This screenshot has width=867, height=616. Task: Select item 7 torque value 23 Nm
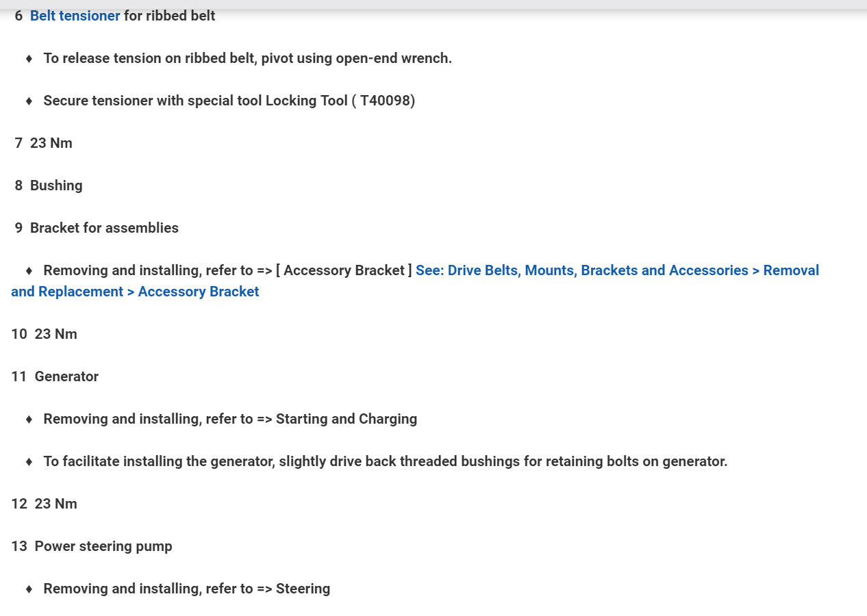pos(51,143)
